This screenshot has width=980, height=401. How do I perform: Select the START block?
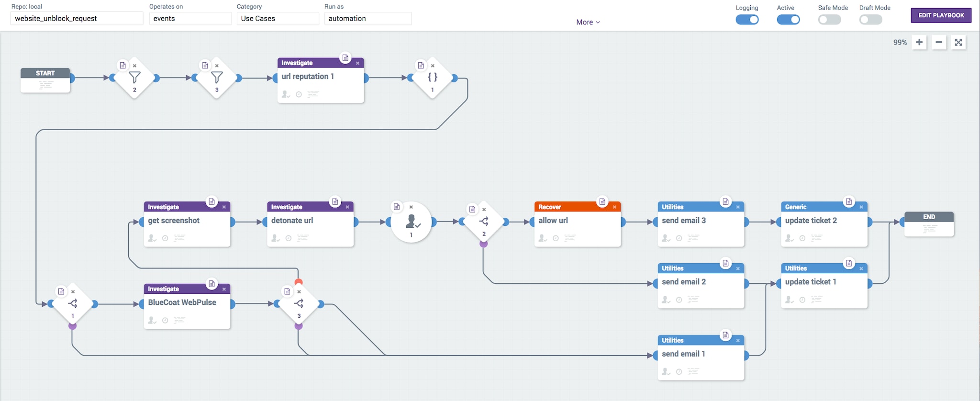(x=45, y=80)
